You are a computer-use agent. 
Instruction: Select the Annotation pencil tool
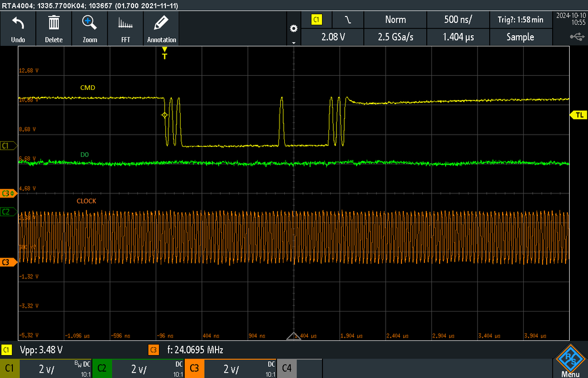[x=161, y=28]
